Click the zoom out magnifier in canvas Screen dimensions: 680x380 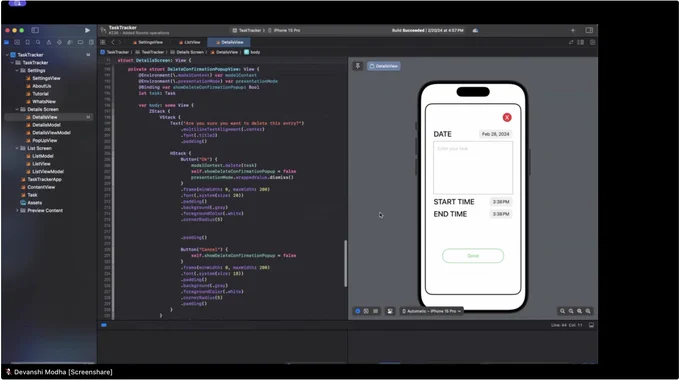[x=562, y=311]
